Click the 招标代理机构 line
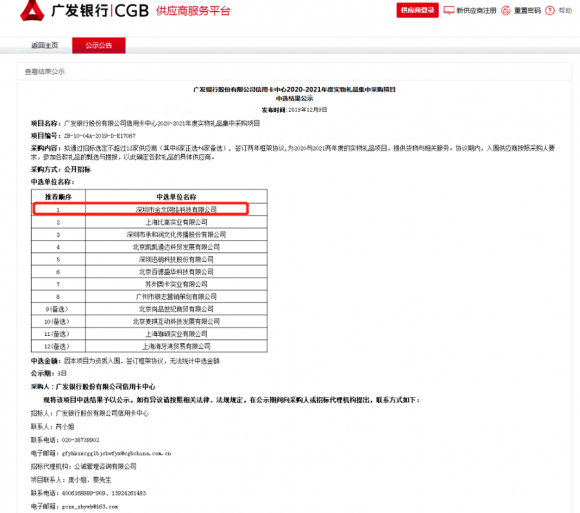The width and height of the screenshot is (580, 513). (x=84, y=466)
